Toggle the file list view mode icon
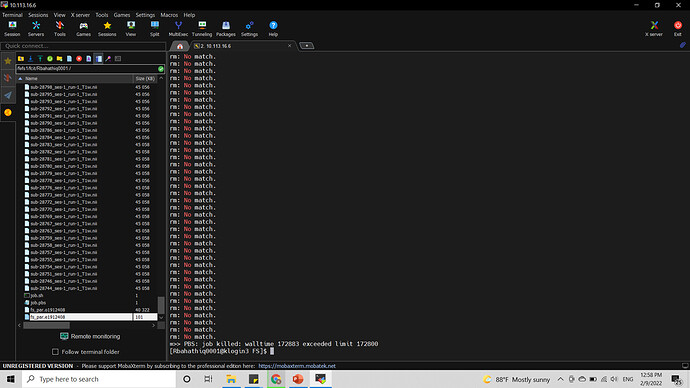 point(99,59)
